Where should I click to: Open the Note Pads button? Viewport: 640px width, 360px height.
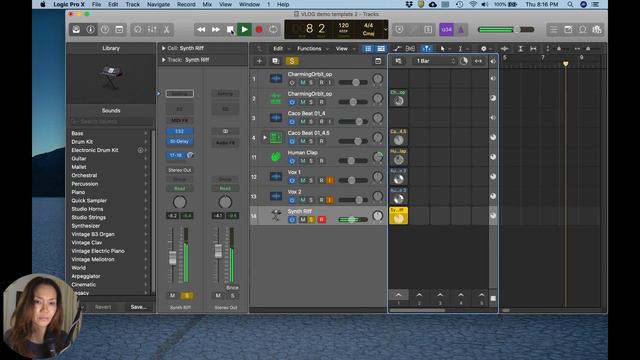pos(568,29)
